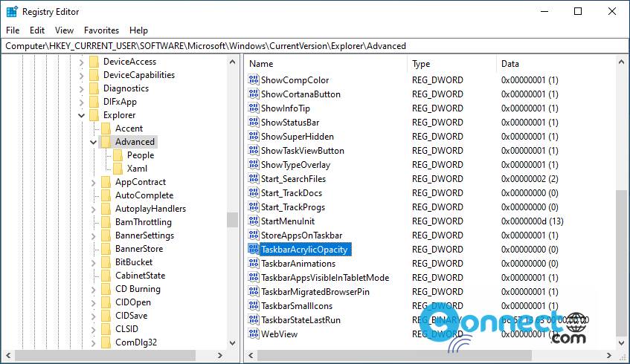The height and width of the screenshot is (364, 630).
Task: Select the CabinetState key
Action: click(141, 276)
